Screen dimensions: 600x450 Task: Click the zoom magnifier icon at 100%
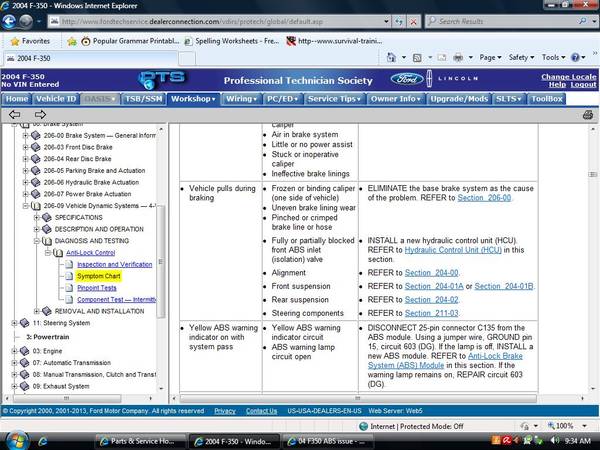pyautogui.click(x=551, y=426)
